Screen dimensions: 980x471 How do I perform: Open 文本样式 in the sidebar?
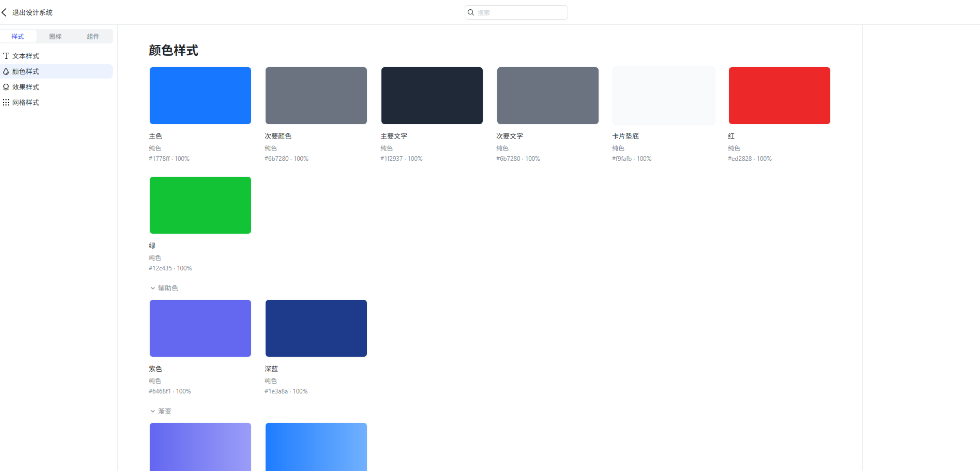[56, 56]
